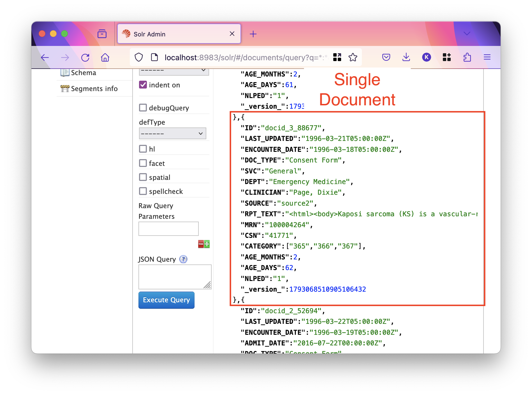The height and width of the screenshot is (395, 532).
Task: Open the add-widgets grid extension icon
Action: click(x=447, y=57)
